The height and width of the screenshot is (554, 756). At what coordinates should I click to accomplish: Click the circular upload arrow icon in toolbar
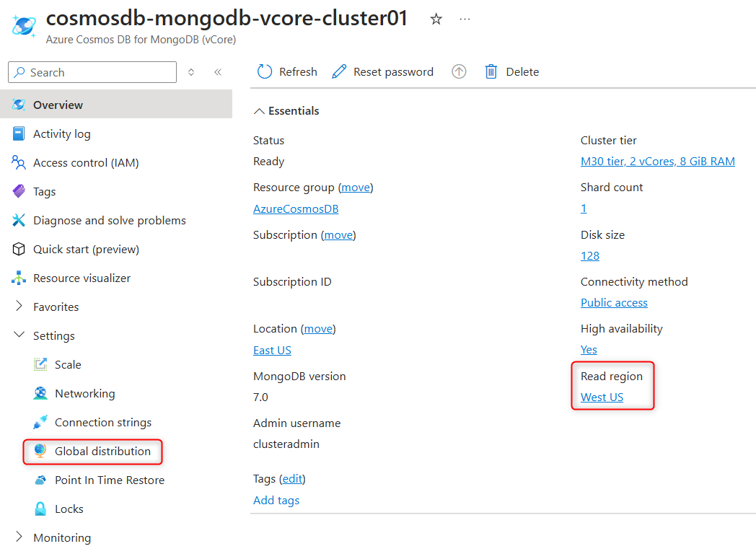[x=459, y=71]
